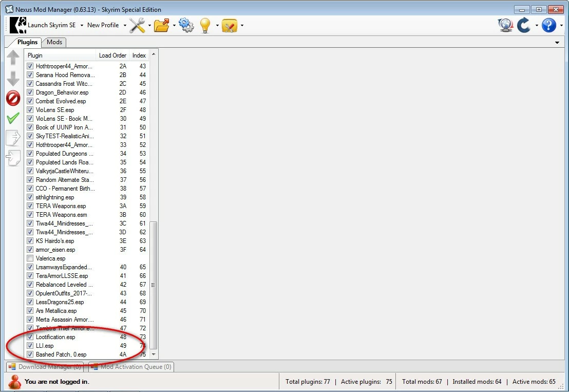Expand the Launch Skyrim SE dropdown arrow
This screenshot has width=569, height=392.
tap(82, 25)
